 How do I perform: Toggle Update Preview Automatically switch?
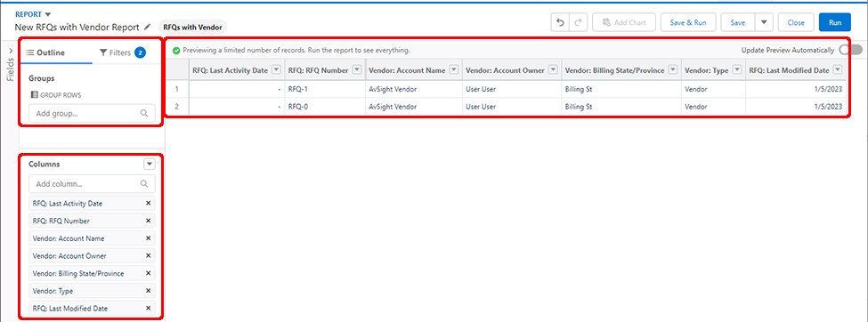(x=850, y=51)
